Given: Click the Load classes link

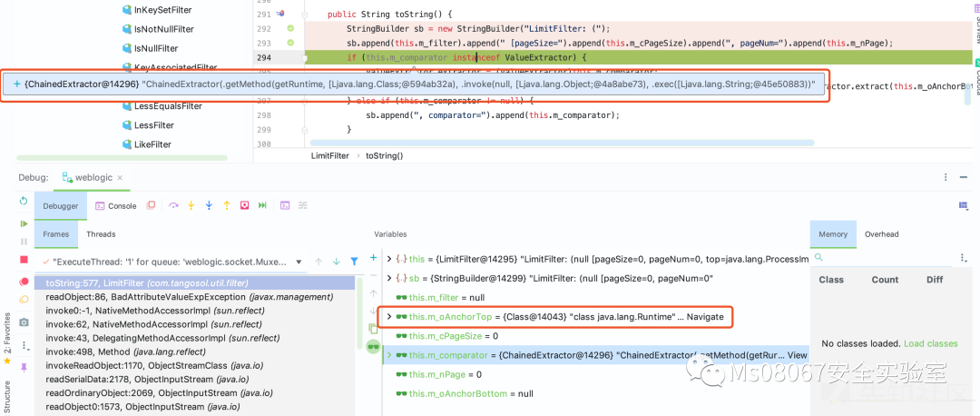Looking at the screenshot, I should (930, 343).
